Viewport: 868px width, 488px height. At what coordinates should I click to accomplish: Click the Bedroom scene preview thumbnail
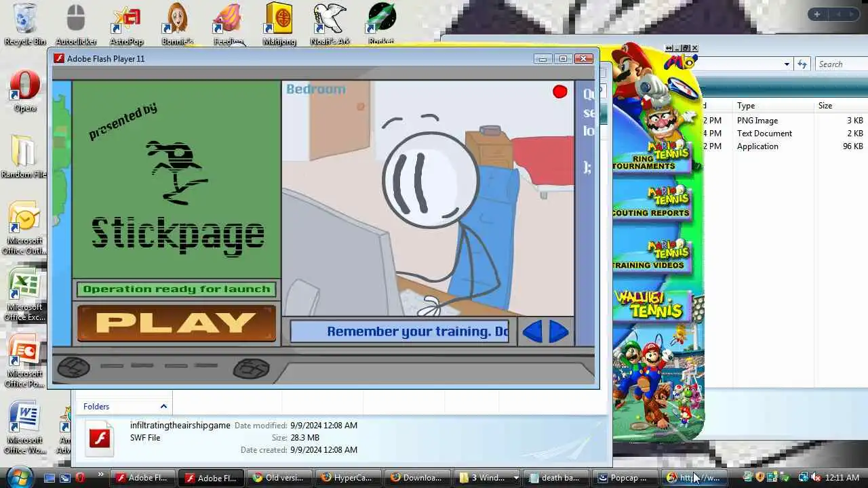coord(428,199)
